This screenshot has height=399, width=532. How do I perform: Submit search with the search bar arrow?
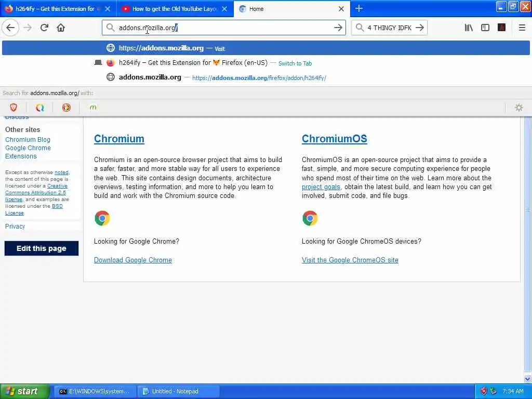coord(420,28)
